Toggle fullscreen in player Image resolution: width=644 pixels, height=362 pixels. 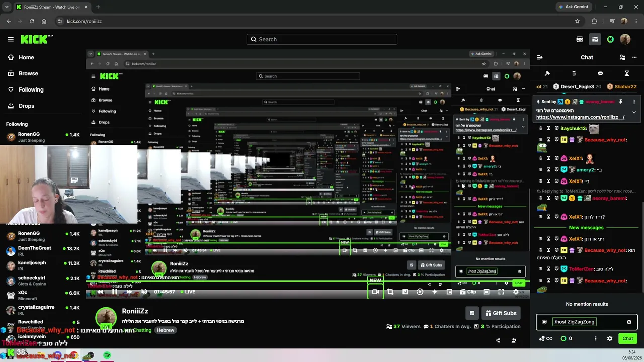[x=501, y=292]
